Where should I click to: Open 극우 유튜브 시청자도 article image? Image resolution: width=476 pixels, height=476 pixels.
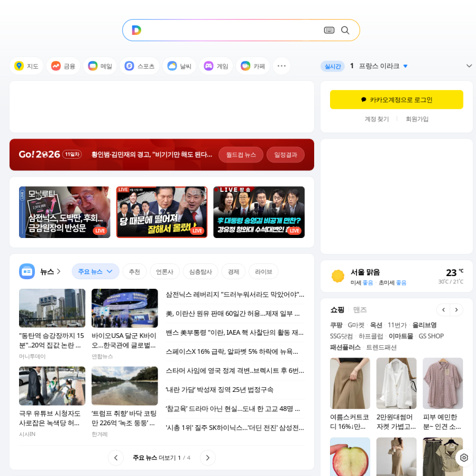pyautogui.click(x=52, y=386)
